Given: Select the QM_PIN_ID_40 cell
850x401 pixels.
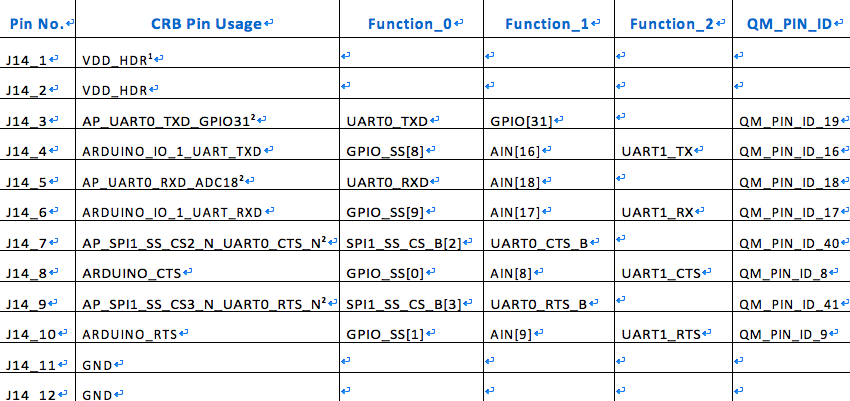Looking at the screenshot, I should pos(791,236).
